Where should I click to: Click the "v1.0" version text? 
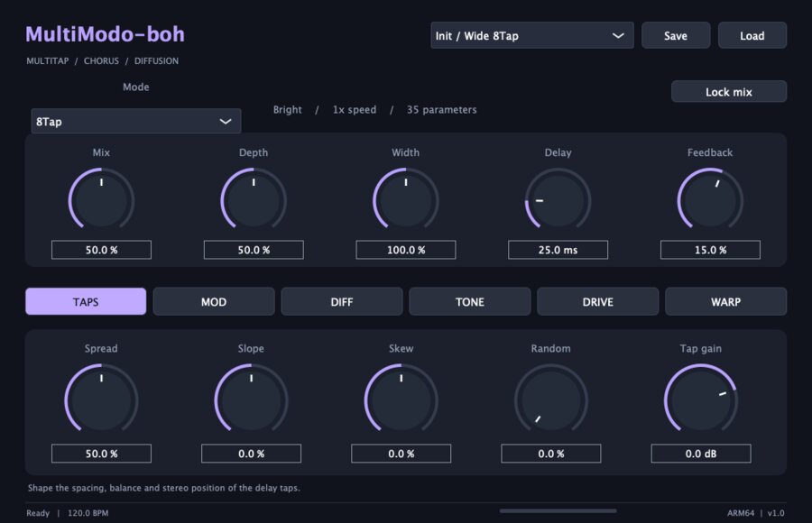click(x=776, y=513)
